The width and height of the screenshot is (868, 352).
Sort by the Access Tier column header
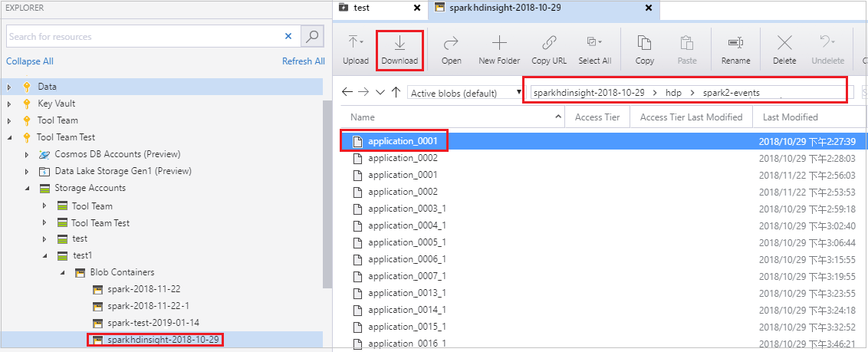tap(597, 117)
